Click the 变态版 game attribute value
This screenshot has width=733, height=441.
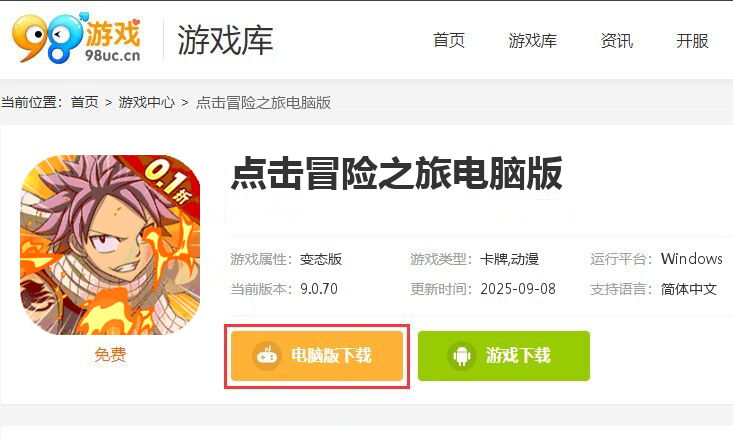[x=321, y=259]
